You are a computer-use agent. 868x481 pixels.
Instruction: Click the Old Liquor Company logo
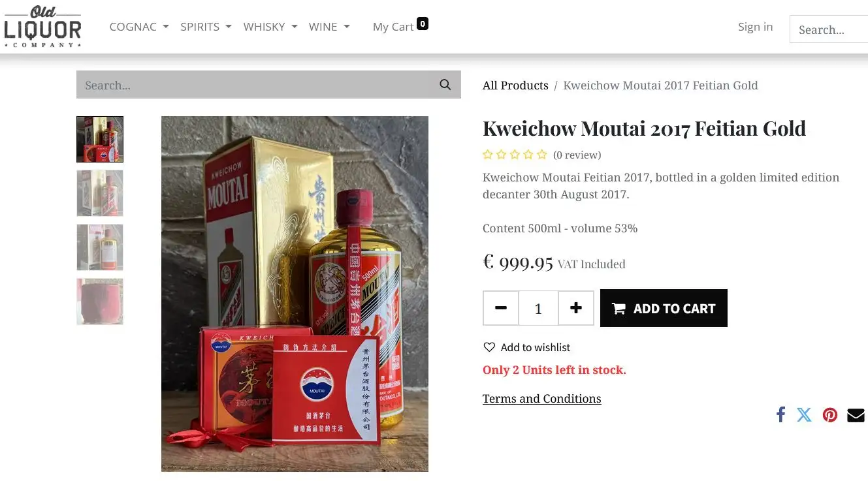click(42, 26)
